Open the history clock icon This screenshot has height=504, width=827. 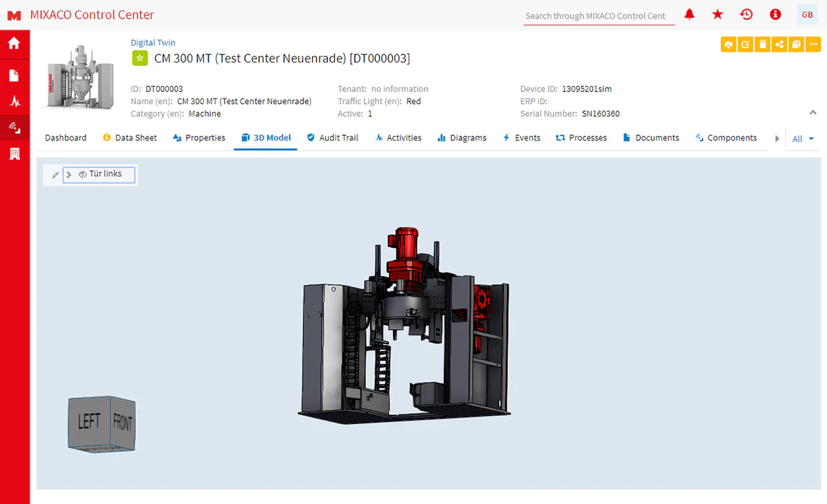746,14
